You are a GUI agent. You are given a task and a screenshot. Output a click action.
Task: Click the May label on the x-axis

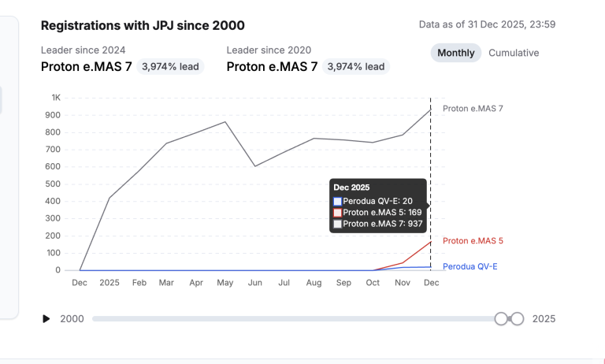(x=225, y=282)
